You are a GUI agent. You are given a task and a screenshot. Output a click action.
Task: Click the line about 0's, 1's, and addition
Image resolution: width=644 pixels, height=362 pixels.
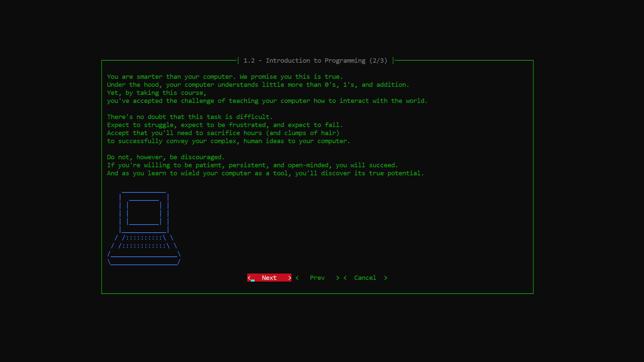tap(258, 84)
